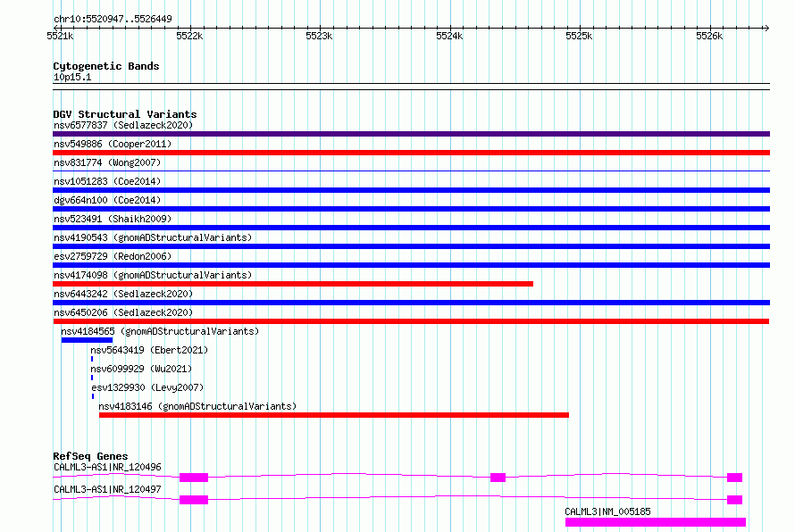Image resolution: width=795 pixels, height=532 pixels.
Task: Click the nsv6450206 (Sedlazeck2020) label
Action: tap(123, 312)
